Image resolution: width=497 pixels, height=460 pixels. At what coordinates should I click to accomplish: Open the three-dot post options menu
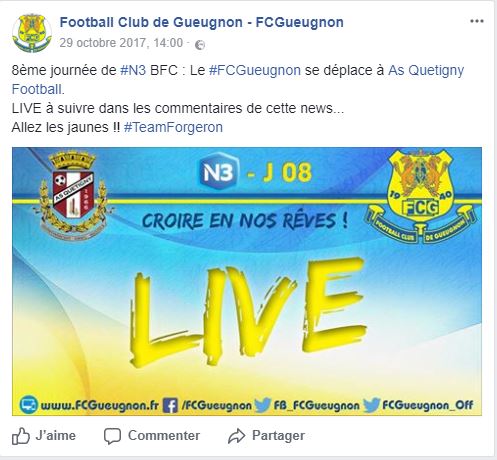477,21
